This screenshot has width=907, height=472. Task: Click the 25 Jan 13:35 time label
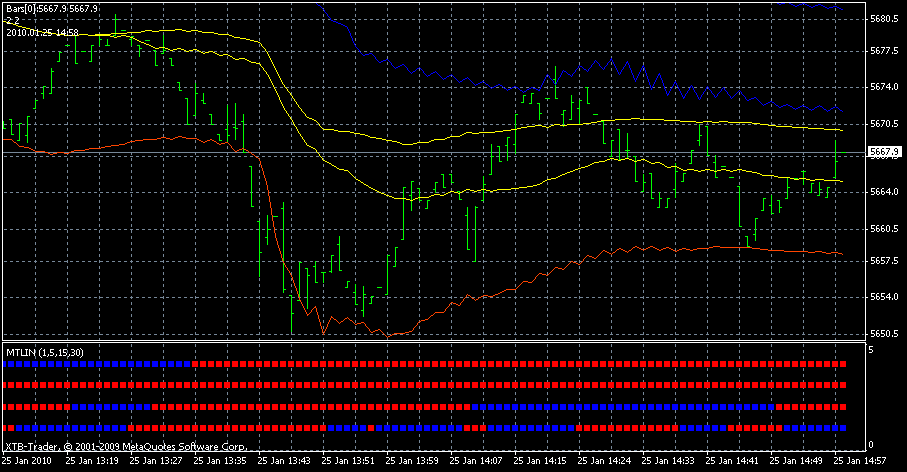(x=220, y=461)
